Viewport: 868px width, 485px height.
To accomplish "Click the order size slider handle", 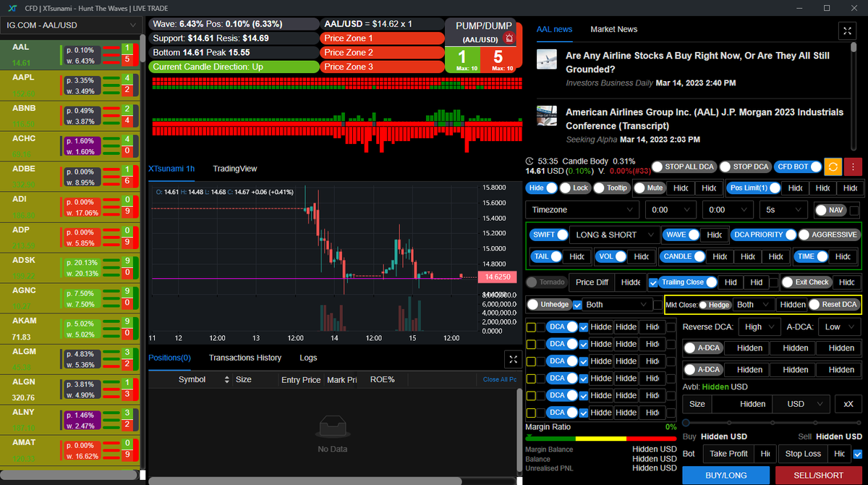I will point(686,422).
